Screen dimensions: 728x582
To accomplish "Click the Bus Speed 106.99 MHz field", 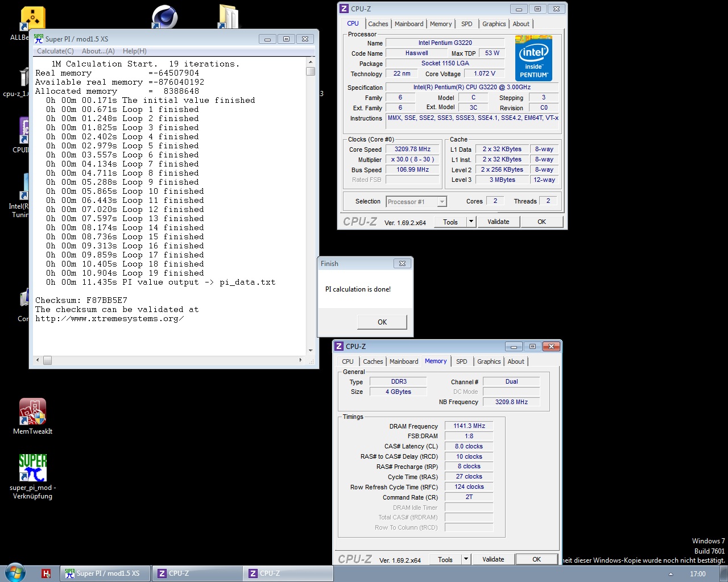I will [x=412, y=170].
